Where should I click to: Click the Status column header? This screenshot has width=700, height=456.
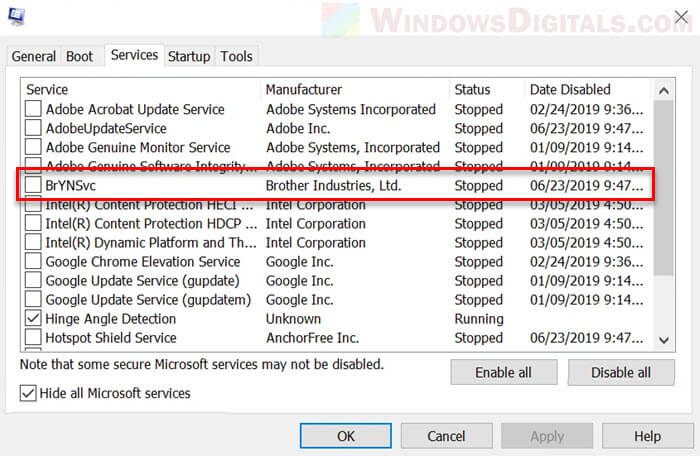pos(485,90)
